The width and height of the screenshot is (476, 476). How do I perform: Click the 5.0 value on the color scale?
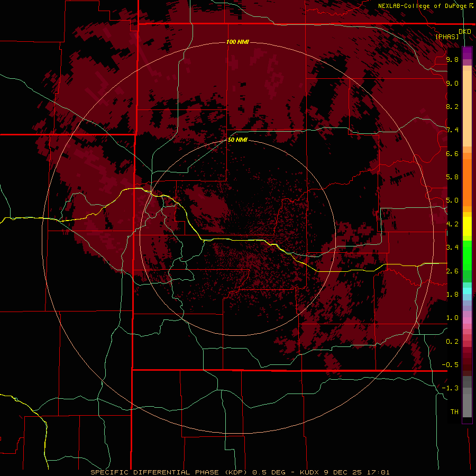[452, 200]
